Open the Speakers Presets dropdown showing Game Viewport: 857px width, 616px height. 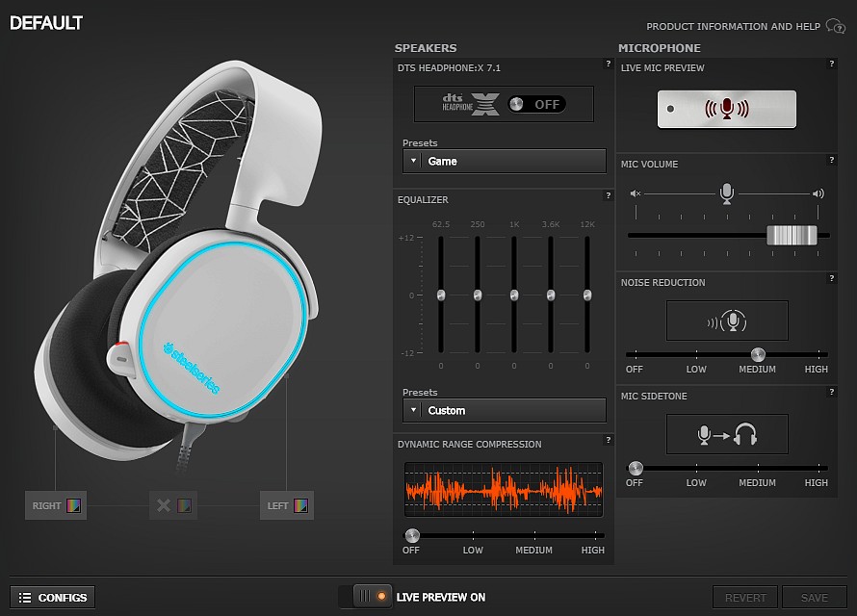[x=503, y=161]
